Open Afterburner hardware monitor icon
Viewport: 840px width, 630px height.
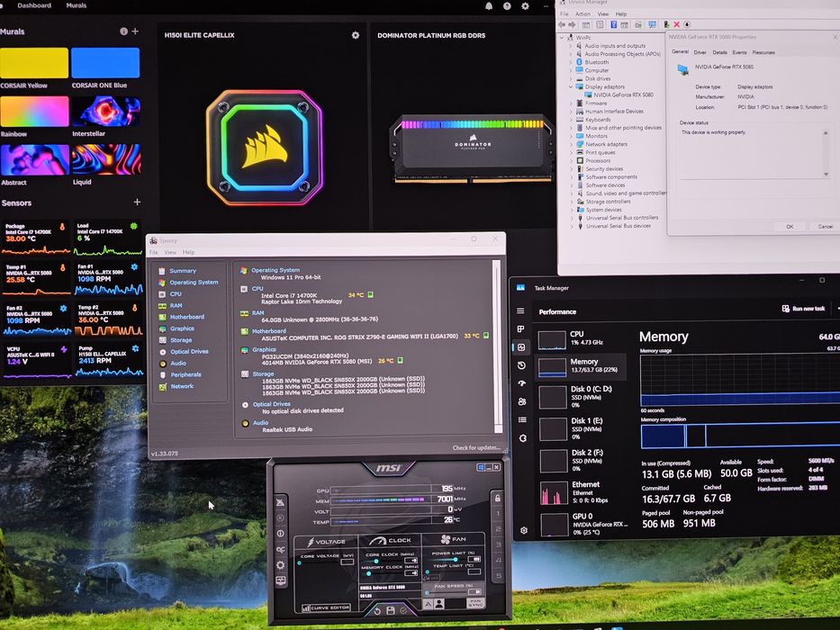point(281,580)
